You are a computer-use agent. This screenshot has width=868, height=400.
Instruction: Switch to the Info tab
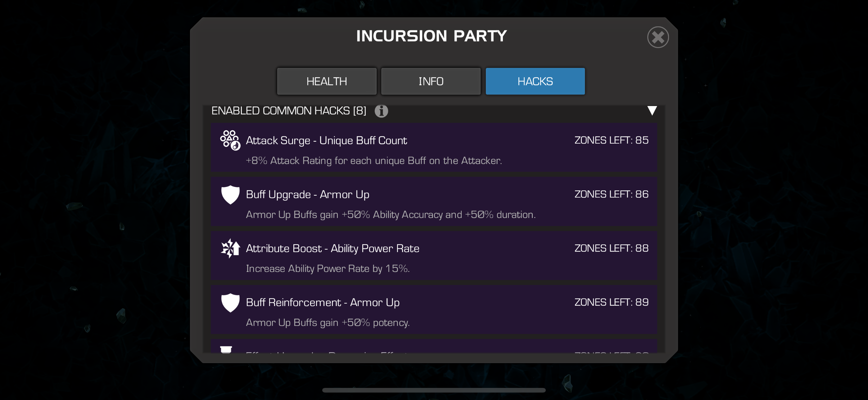(x=431, y=81)
